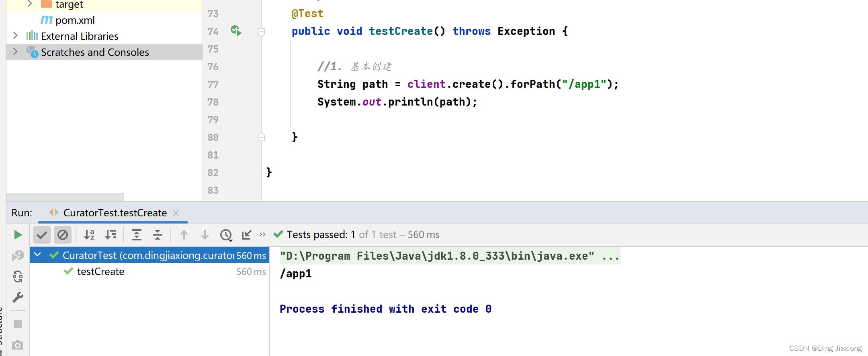The height and width of the screenshot is (356, 868).
Task: Go to previous failed test arrow
Action: 184,235
